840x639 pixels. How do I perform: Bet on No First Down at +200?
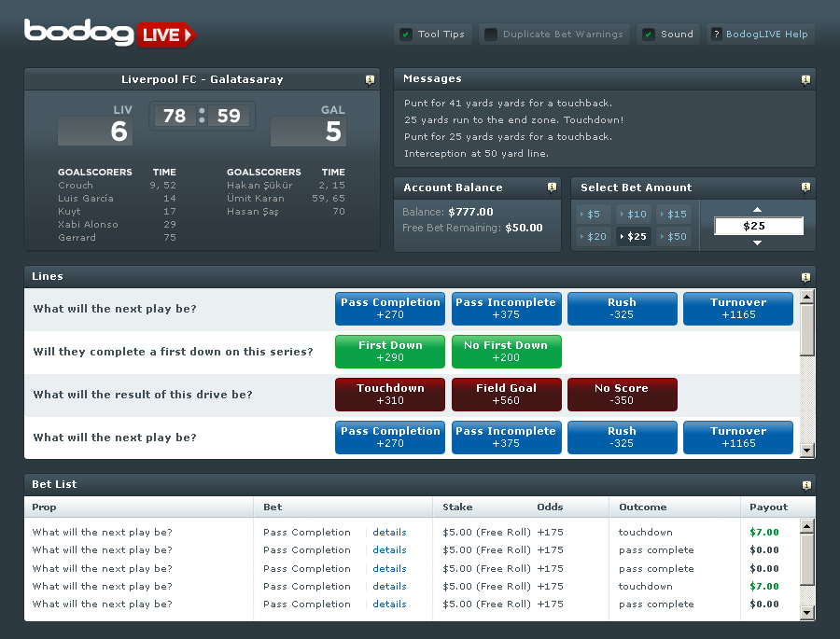[x=506, y=352]
